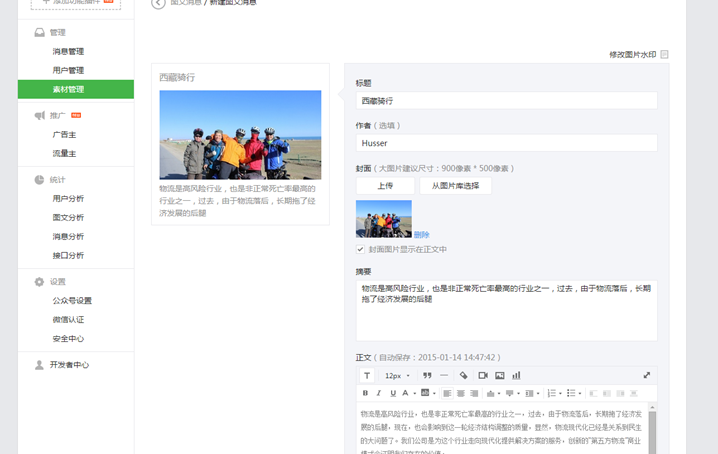Click the 删除 link beside cover thumbnail
Screen dimensions: 718x454
click(x=422, y=235)
